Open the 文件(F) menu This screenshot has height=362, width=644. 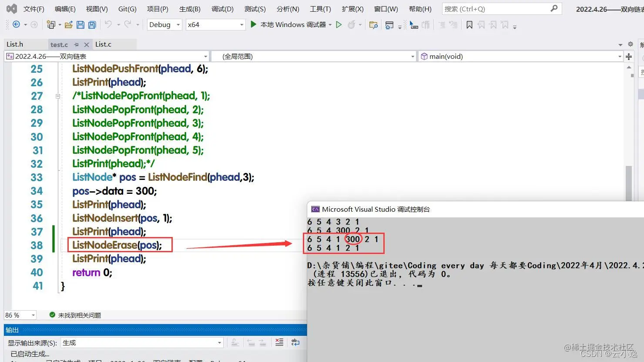[34, 9]
